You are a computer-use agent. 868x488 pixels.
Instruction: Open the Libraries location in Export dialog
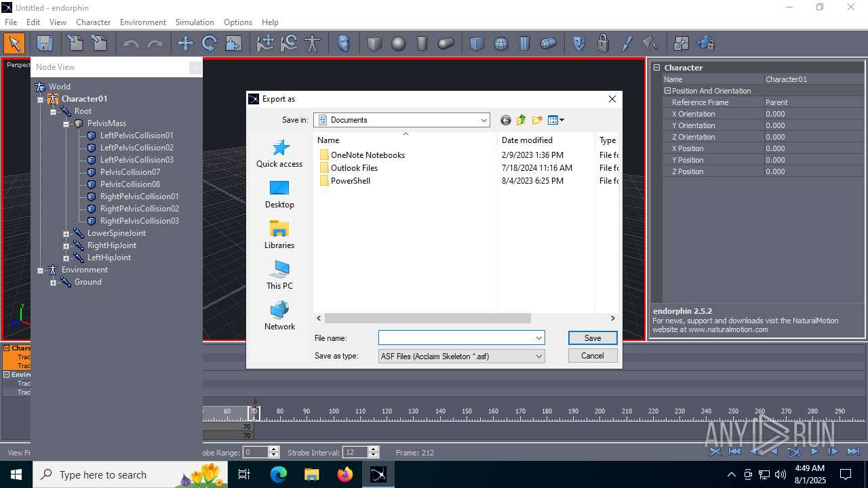coord(279,235)
